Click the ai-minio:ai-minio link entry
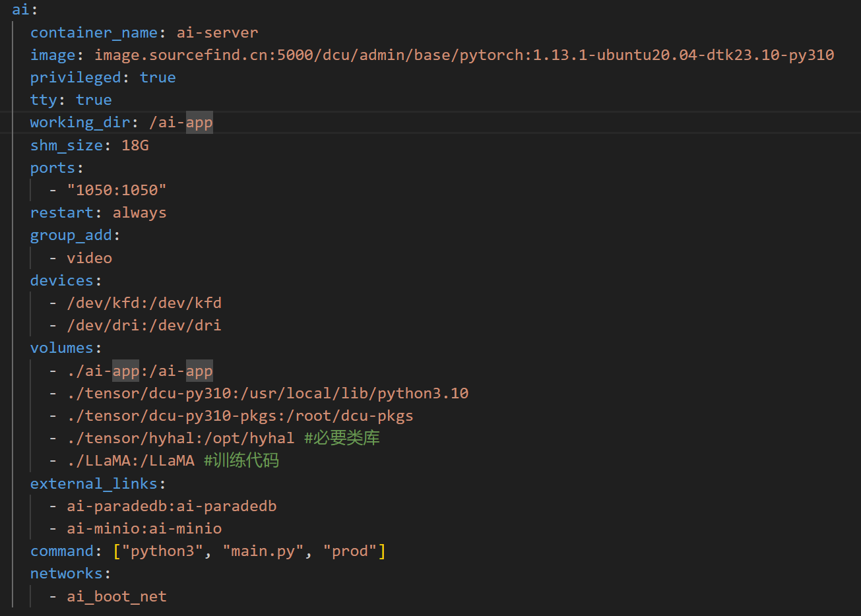861x616 pixels. click(144, 528)
